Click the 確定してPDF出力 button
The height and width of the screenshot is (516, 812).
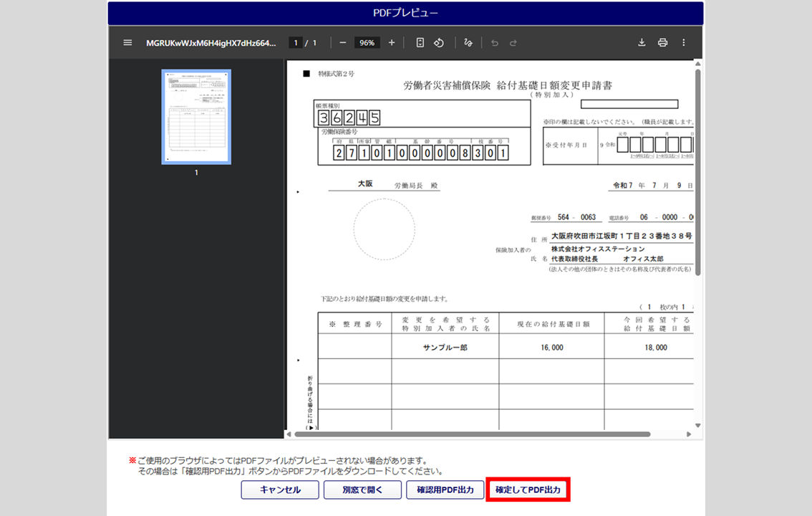[x=528, y=490]
